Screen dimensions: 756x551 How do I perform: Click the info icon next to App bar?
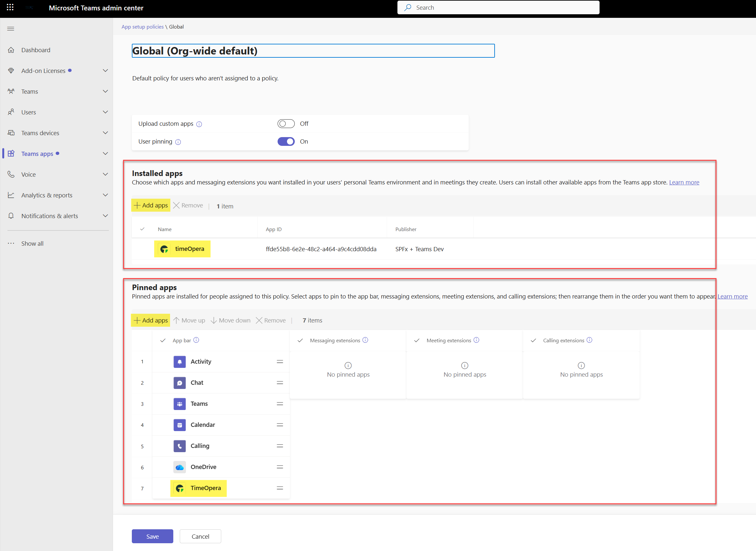coord(196,340)
